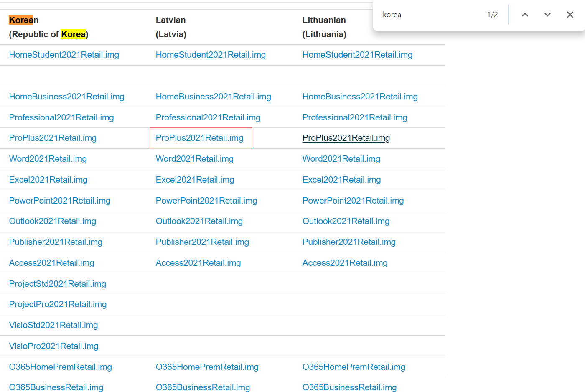Open Korean HomeStudent2021Retail.img link

point(64,55)
